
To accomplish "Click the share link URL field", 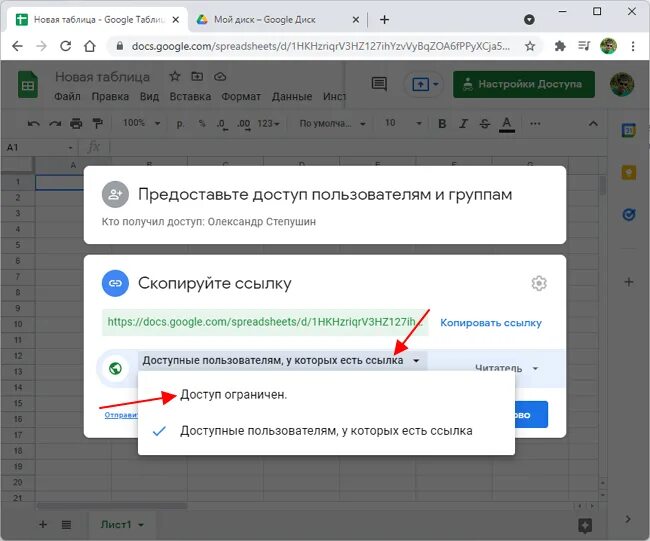I will pos(265,322).
